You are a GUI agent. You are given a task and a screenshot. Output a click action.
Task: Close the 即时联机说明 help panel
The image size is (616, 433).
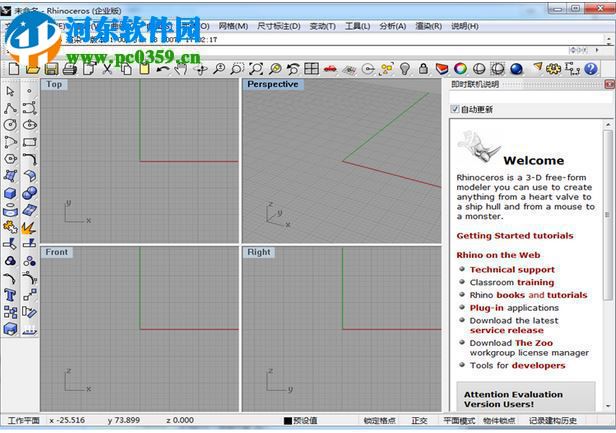pyautogui.click(x=609, y=84)
